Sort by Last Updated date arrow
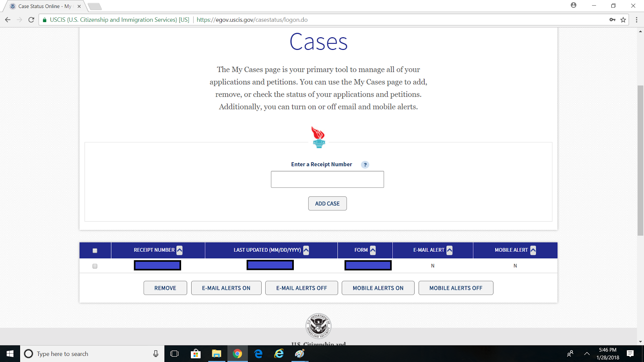The height and width of the screenshot is (362, 644). 306,250
